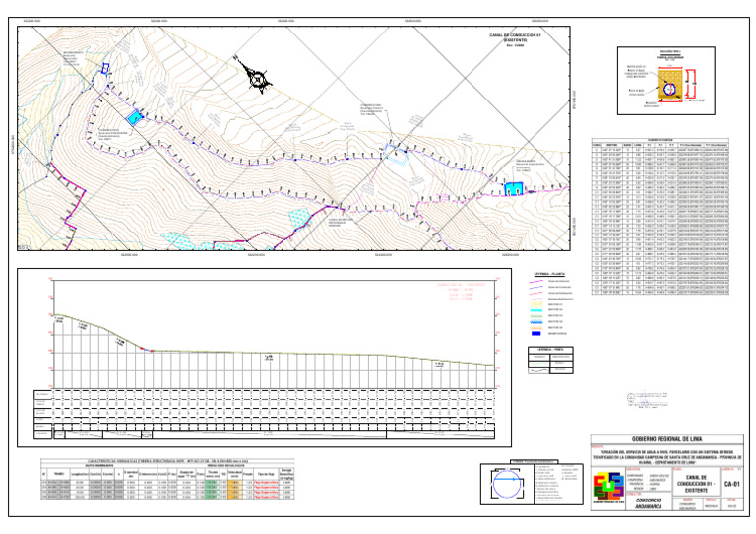
Task: Select the blue outlined structure at top-left of map
Action: [x=104, y=69]
